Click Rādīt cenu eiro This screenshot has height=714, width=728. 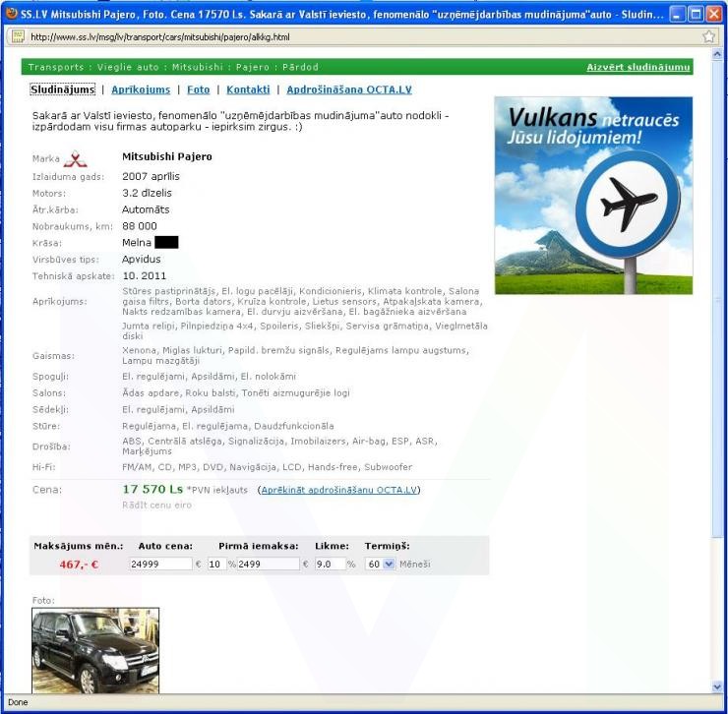tap(156, 506)
